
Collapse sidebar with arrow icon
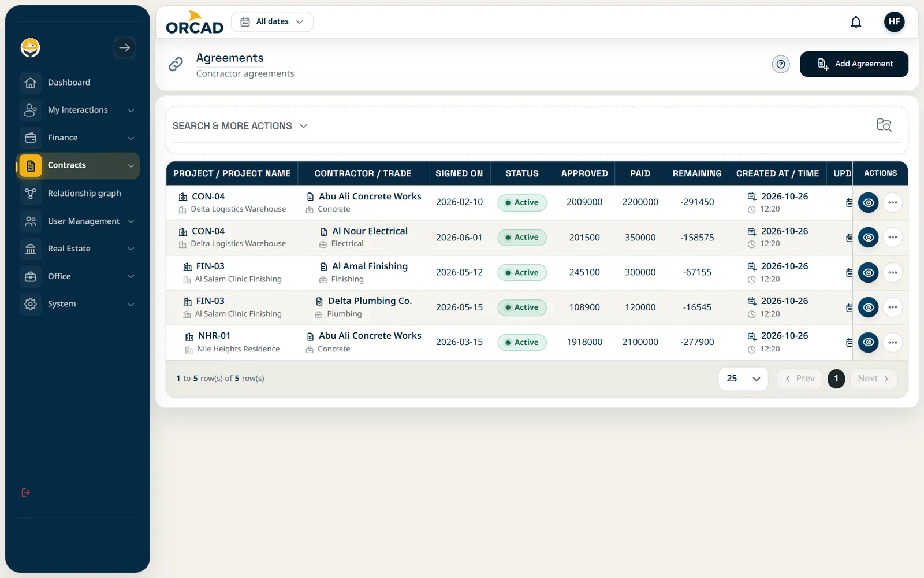point(125,48)
